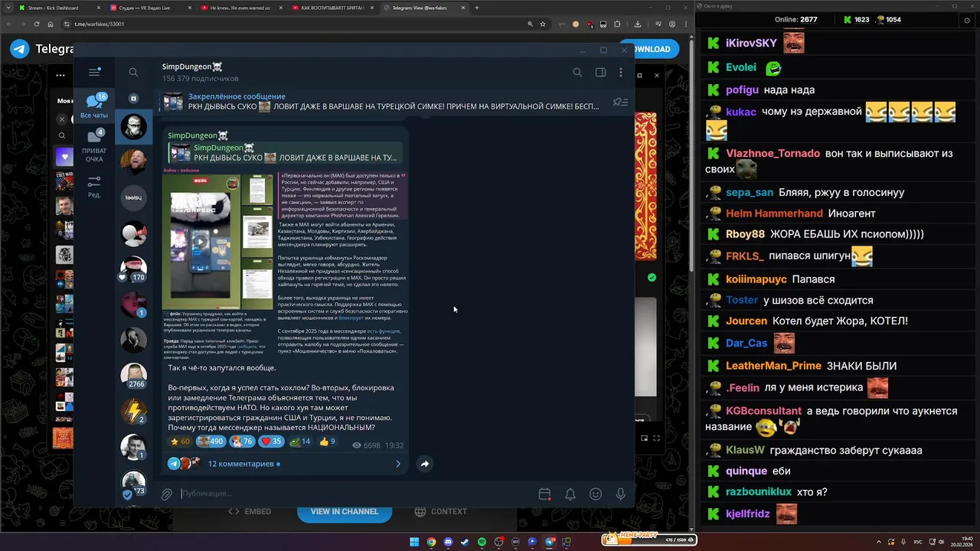Click the CONTEXT button on the web page

[440, 511]
